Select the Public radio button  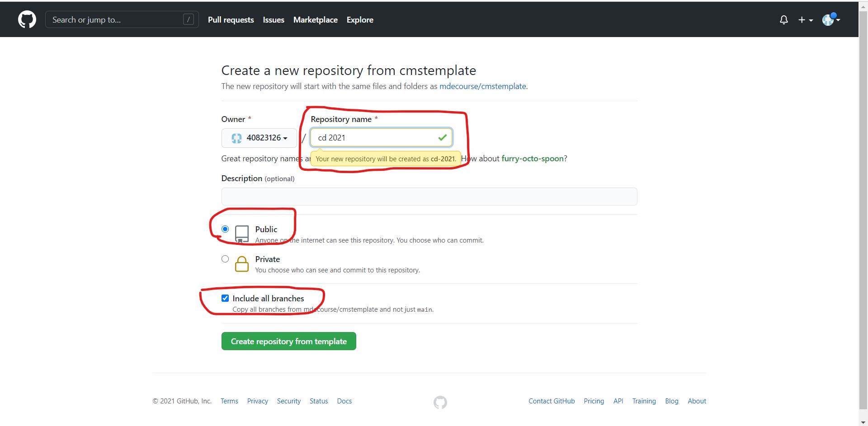pos(225,229)
